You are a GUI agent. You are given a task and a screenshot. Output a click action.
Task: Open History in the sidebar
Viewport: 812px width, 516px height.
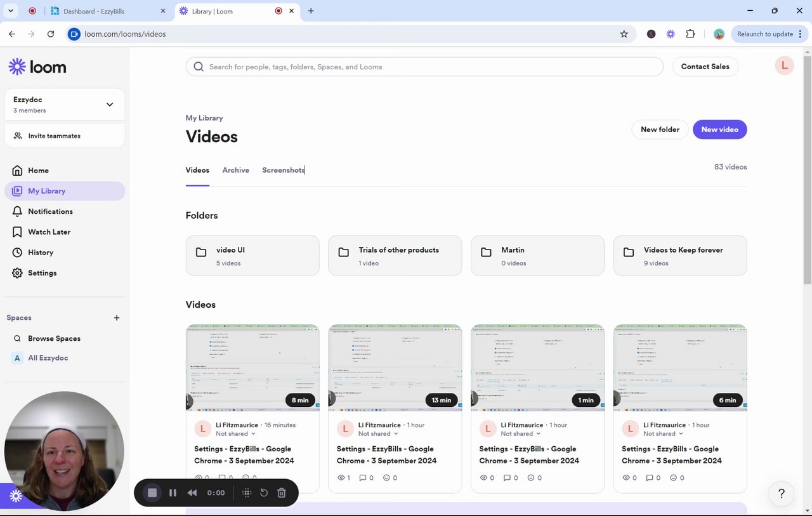[65, 253]
